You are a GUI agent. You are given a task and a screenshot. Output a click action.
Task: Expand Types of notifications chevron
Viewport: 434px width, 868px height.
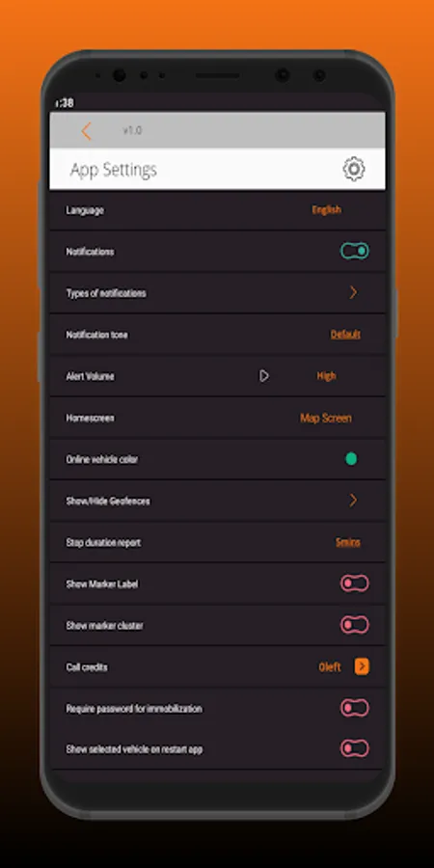(x=353, y=293)
